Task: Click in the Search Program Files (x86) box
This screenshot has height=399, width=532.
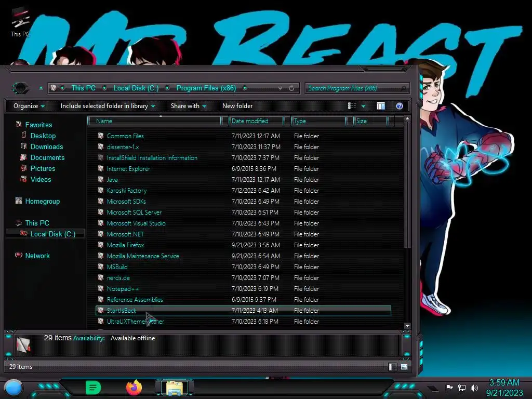Action: 357,88
